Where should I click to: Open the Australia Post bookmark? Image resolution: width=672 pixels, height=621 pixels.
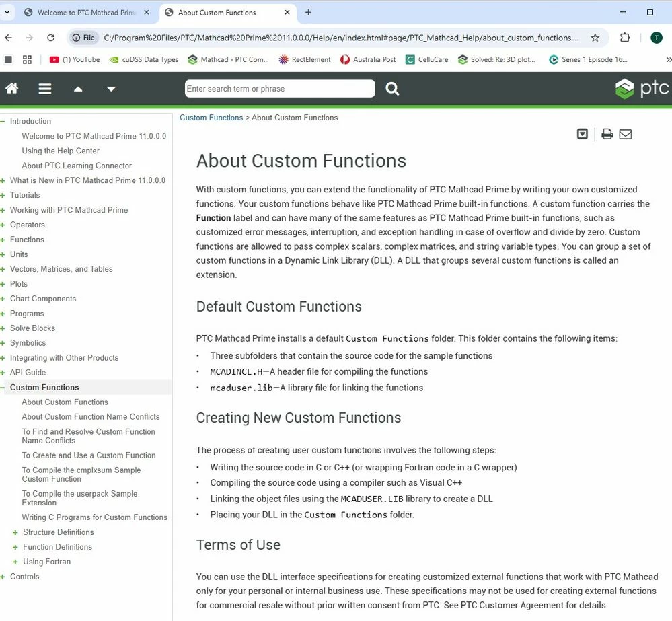368,60
